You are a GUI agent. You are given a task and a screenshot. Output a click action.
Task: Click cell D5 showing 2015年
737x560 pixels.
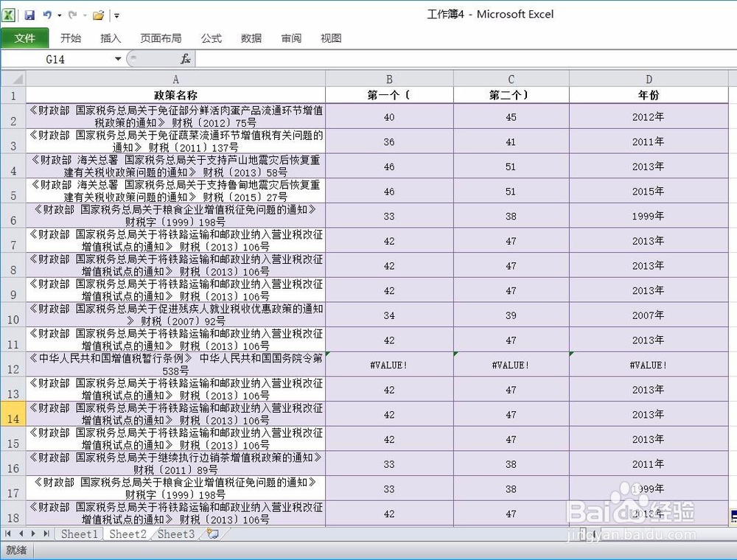[x=649, y=191]
